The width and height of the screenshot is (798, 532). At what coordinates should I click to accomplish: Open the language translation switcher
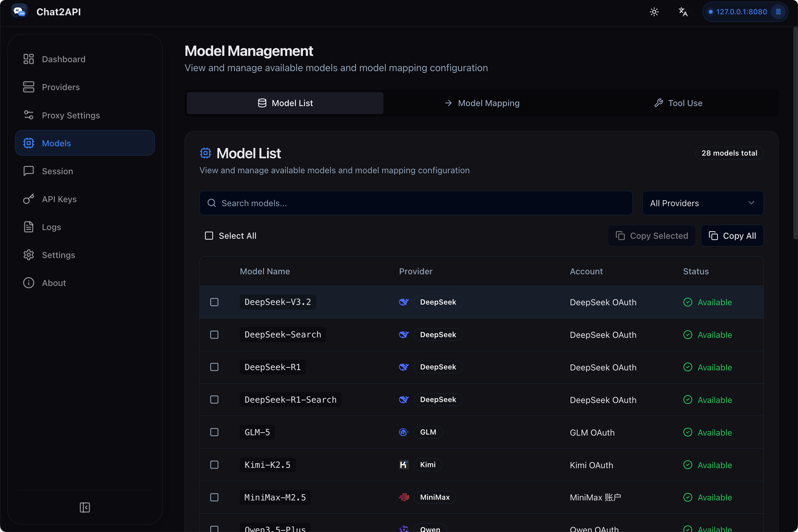pos(683,12)
